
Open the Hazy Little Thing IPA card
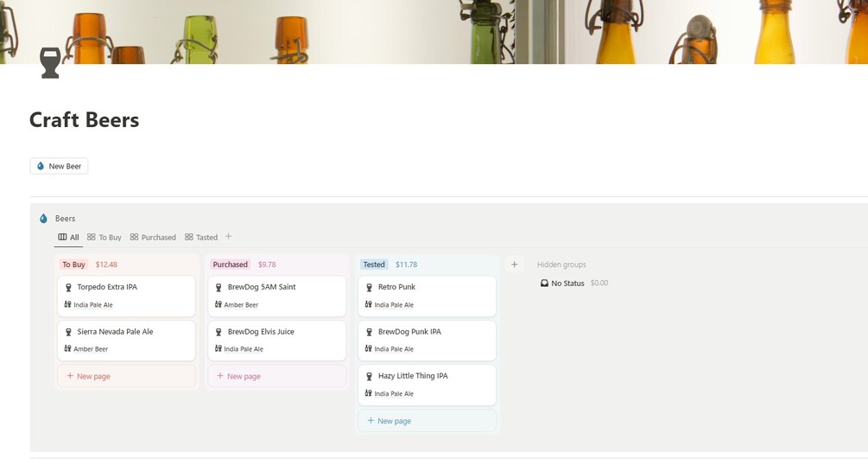pos(427,385)
